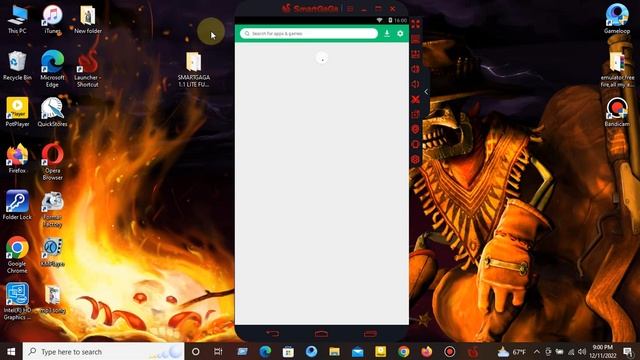Select the Format Factory desktop shortcut
Viewport: 640px width, 360px height.
pos(52,209)
